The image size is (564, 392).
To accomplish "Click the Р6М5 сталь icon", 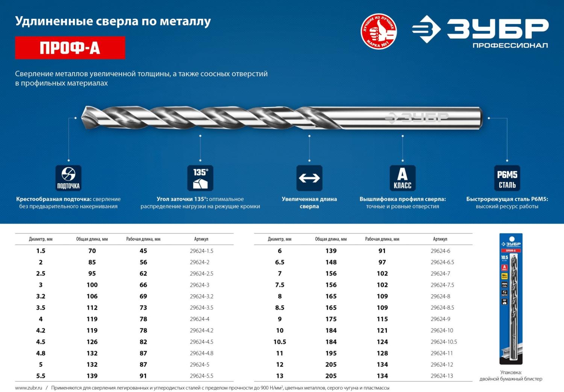I will [507, 178].
